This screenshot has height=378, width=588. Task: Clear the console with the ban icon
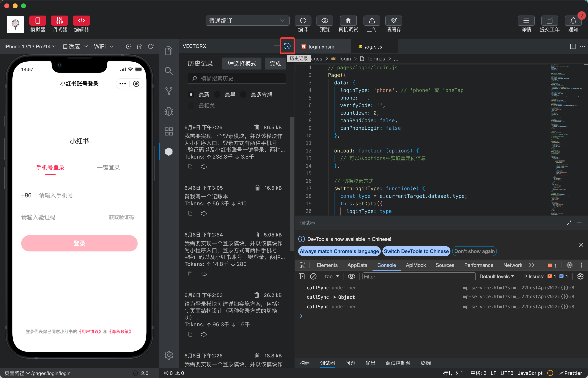coord(313,277)
